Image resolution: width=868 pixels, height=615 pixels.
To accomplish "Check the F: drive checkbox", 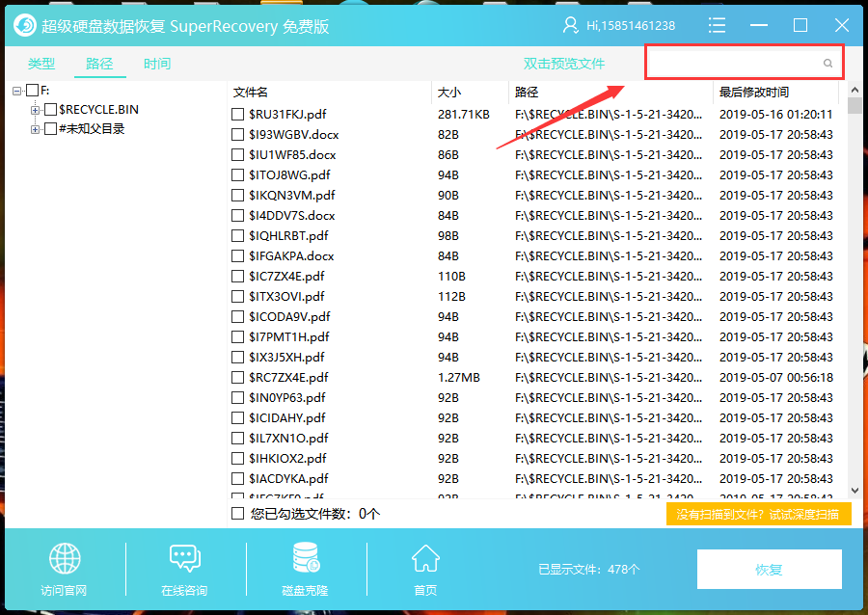I will tap(33, 91).
